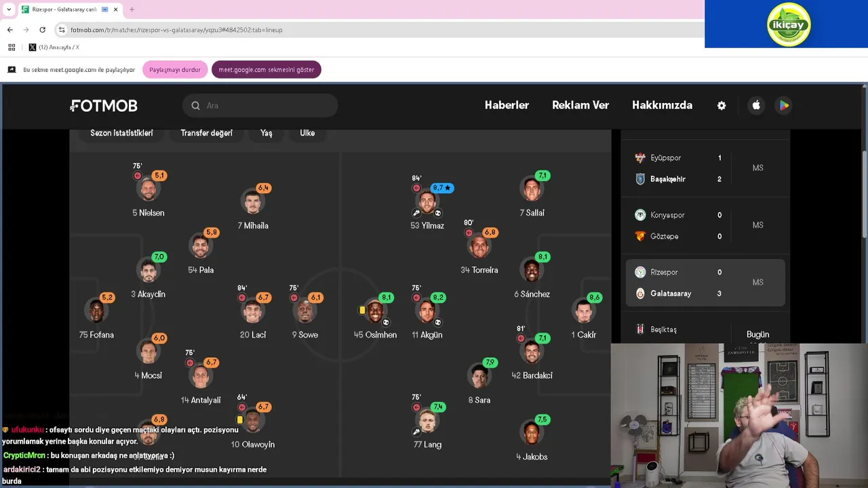
Task: Open player Laci's photo
Action: click(x=253, y=311)
